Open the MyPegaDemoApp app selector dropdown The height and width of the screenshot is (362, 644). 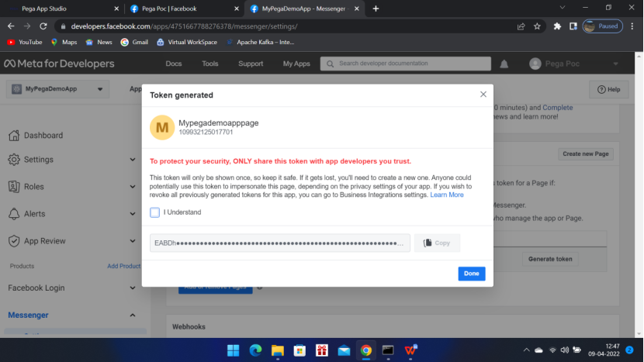[x=57, y=89]
